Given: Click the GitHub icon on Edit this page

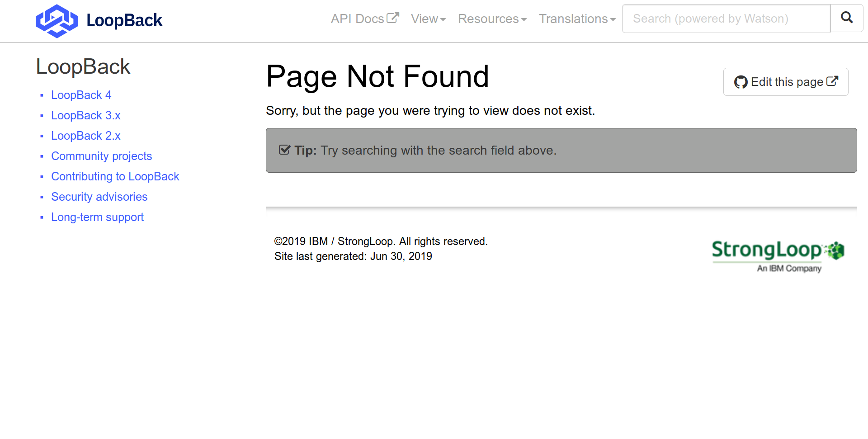Looking at the screenshot, I should pos(740,82).
